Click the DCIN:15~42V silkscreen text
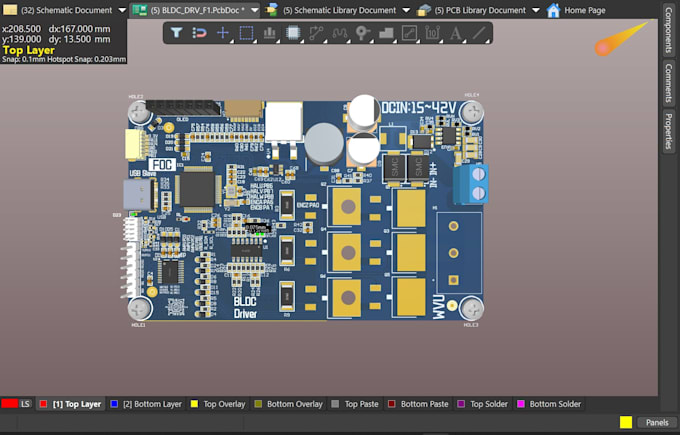 [419, 108]
